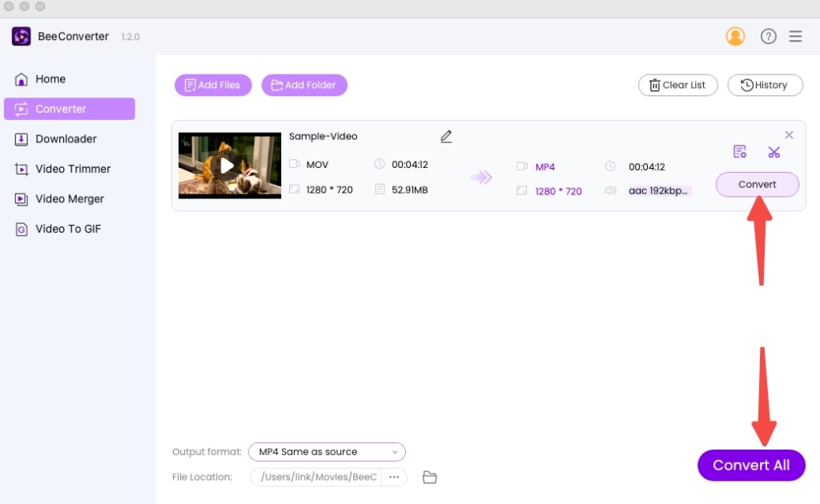The image size is (820, 504).
Task: Clear List of loaded videos
Action: (x=677, y=85)
